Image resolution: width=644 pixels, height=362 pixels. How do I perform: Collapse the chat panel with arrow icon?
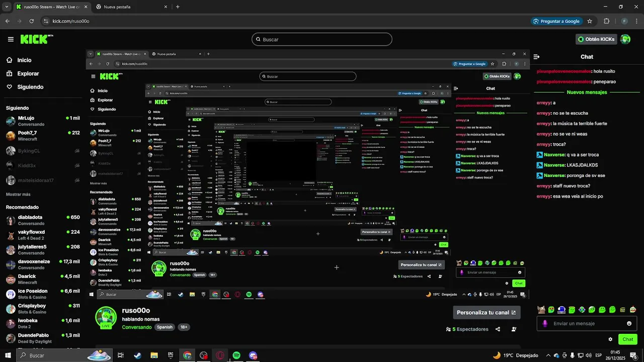pyautogui.click(x=537, y=57)
